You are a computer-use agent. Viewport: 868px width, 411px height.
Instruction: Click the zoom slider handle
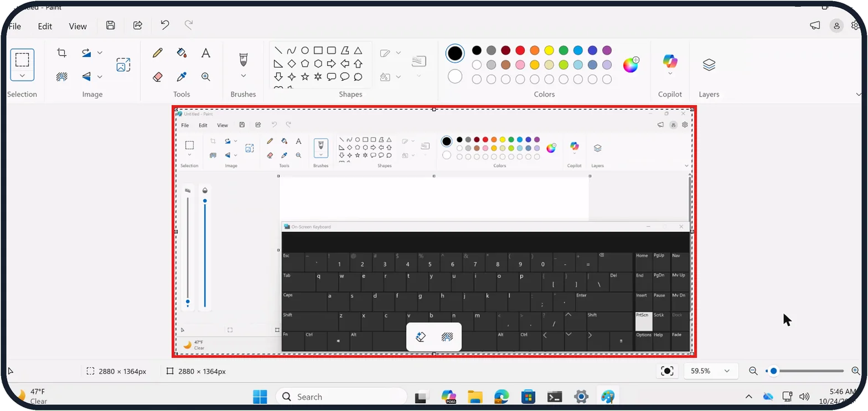(x=774, y=371)
